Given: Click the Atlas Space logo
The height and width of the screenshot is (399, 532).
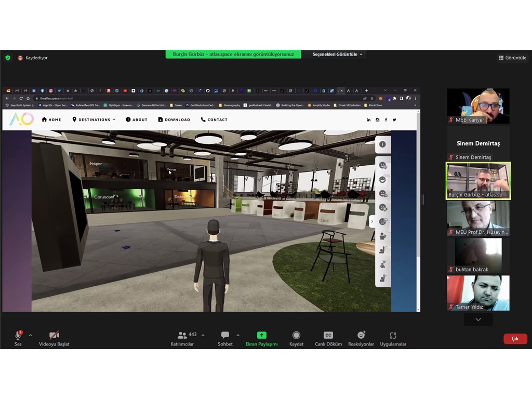Looking at the screenshot, I should point(21,119).
